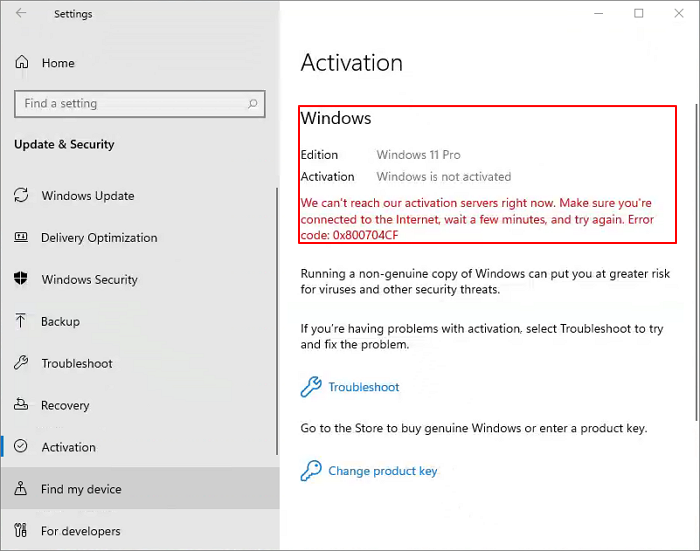Open the For developers section

(x=80, y=532)
